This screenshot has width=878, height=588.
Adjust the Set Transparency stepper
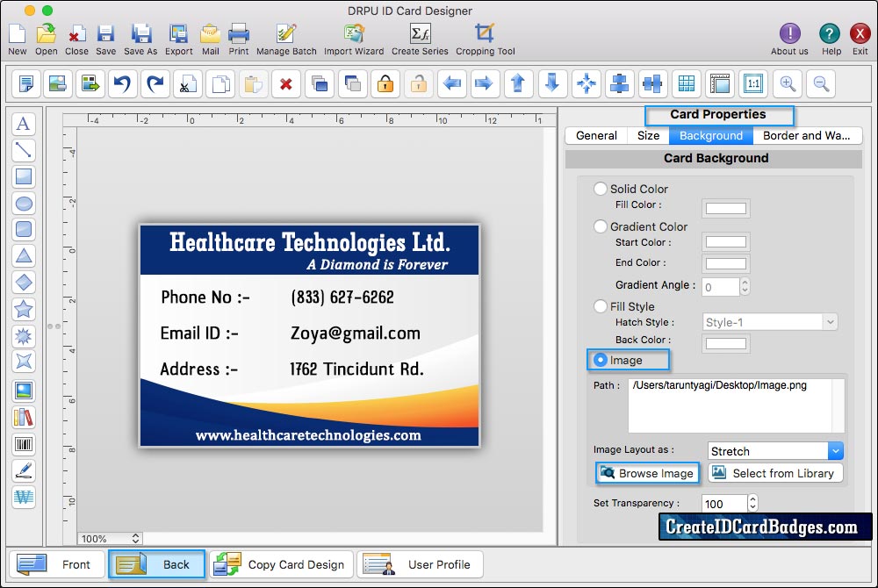[752, 504]
